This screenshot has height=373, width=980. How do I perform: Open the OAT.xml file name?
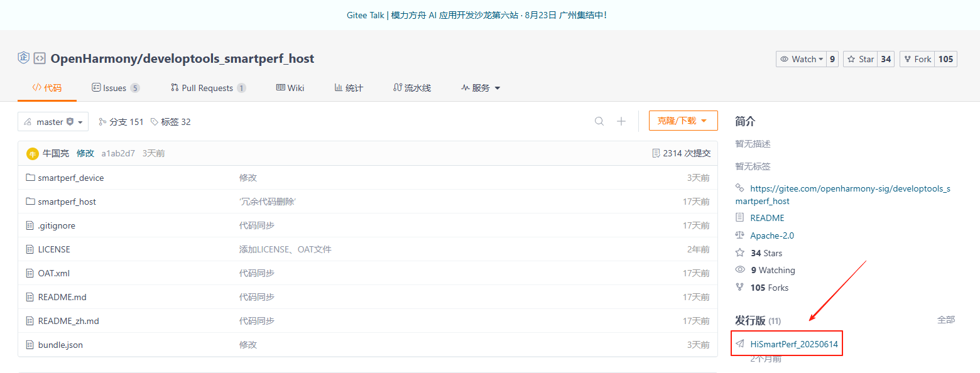(x=54, y=273)
